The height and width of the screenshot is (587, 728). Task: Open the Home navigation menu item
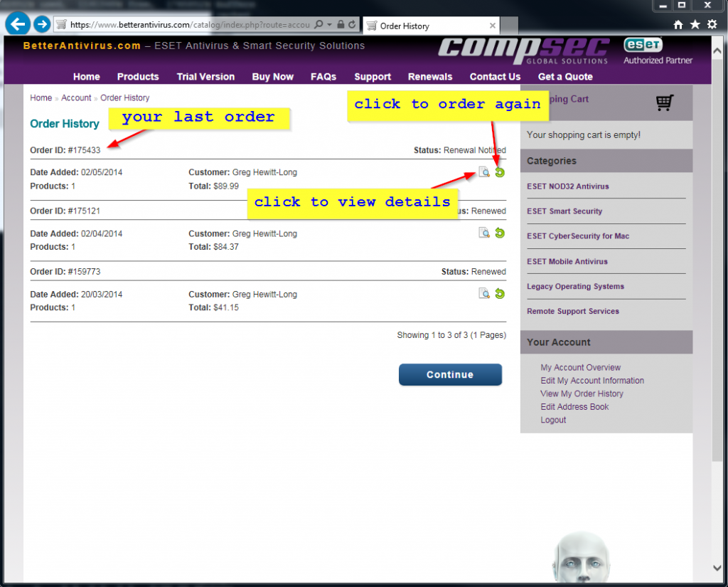(86, 77)
